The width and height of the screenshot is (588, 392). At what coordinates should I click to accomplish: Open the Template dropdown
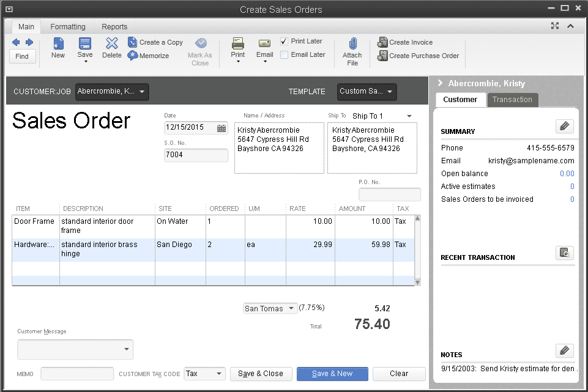coord(367,92)
